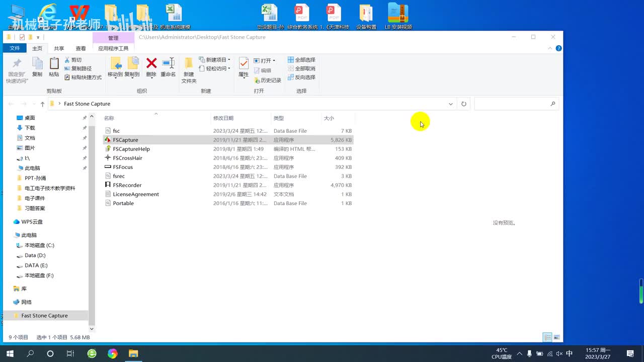
Task: Expand the 新建项目 dropdown
Action: tap(215, 60)
